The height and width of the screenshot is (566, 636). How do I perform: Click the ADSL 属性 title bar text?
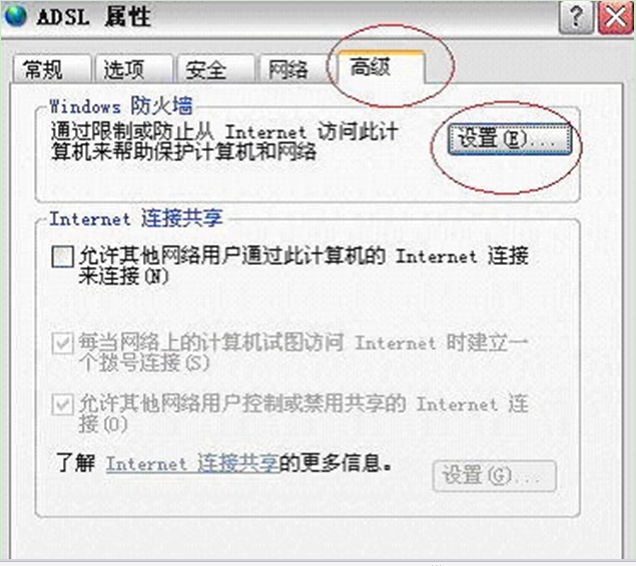(94, 17)
